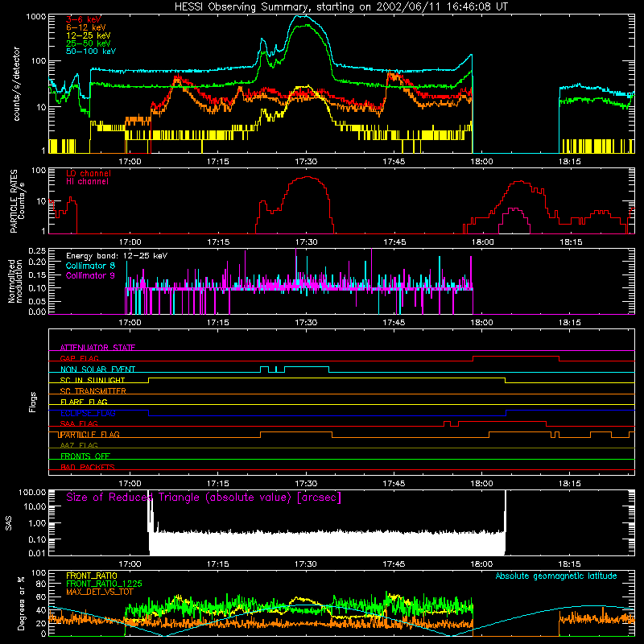The image size is (644, 644).
Task: Click the green FRONTS_OFF label
Action: [x=85, y=456]
